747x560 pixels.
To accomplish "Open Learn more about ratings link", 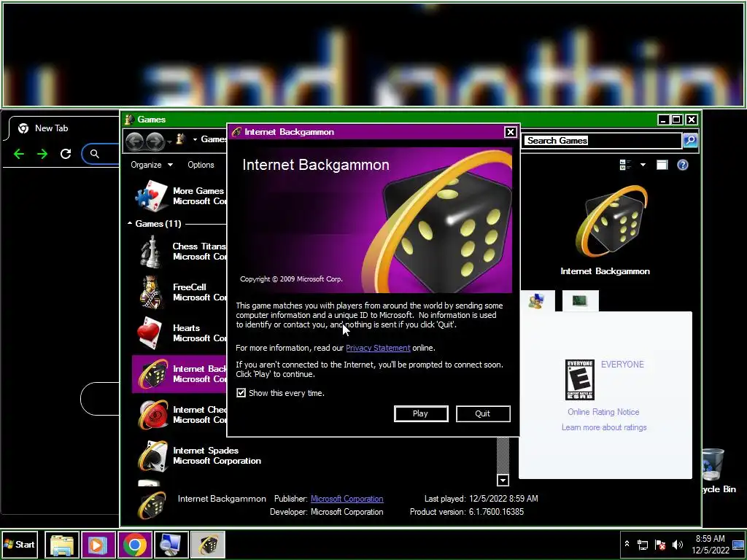I will pos(604,427).
